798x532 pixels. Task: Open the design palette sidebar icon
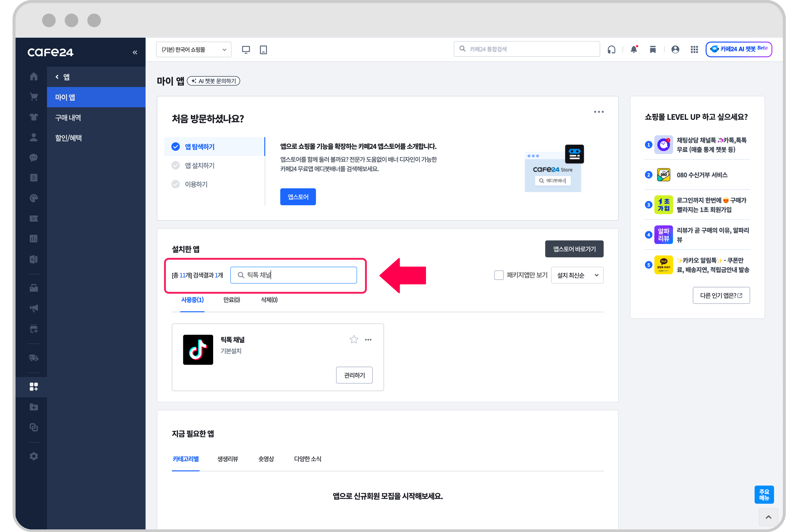click(34, 198)
